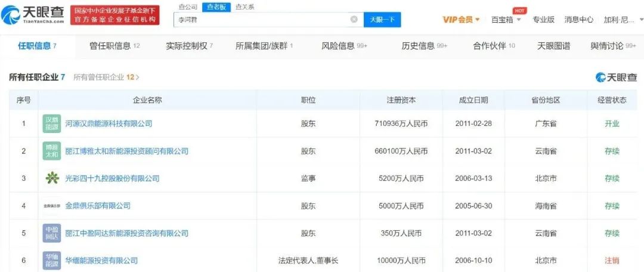
Task: Open 丽江中盈同达新能源投资咨询有限公司 link
Action: [127, 233]
